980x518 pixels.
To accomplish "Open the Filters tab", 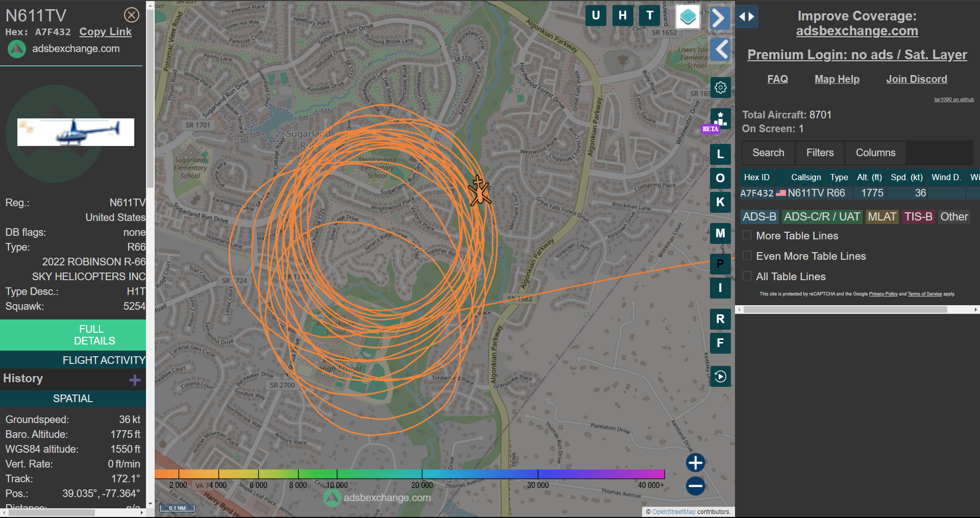I will click(820, 153).
